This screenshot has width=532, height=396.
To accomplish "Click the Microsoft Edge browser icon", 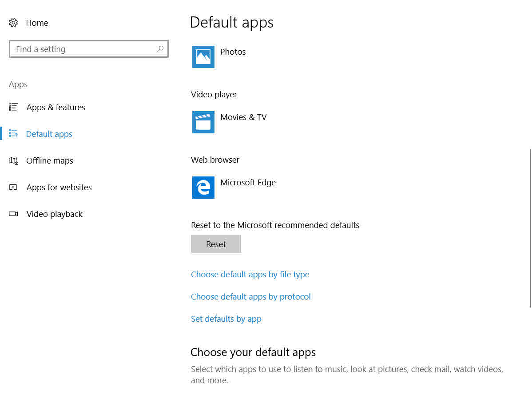I will coord(203,188).
